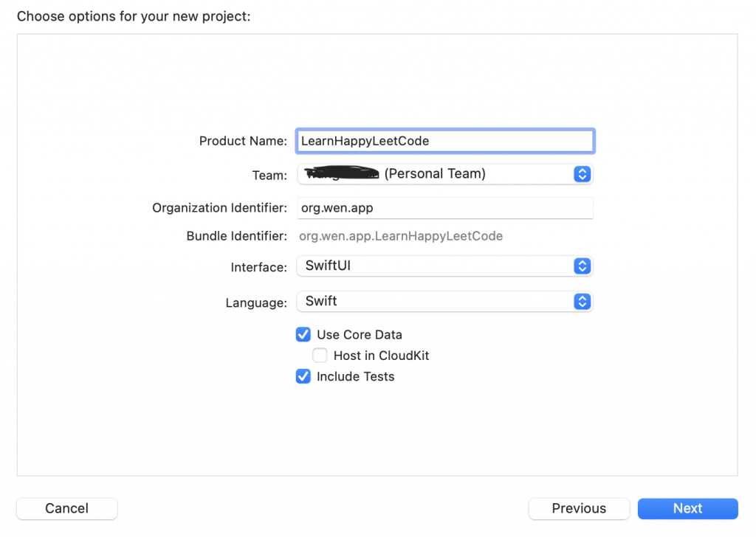Toggle the Use Core Data checkbox

[303, 335]
